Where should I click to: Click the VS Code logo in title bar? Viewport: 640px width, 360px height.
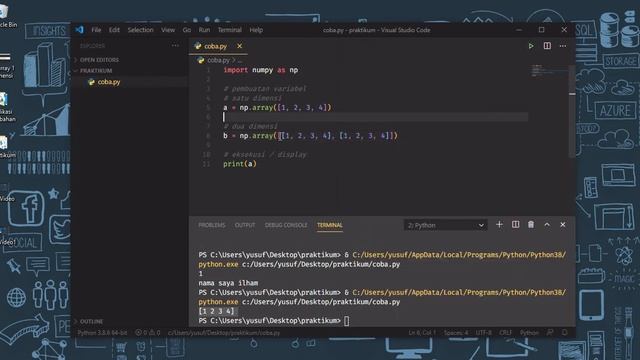[79, 29]
